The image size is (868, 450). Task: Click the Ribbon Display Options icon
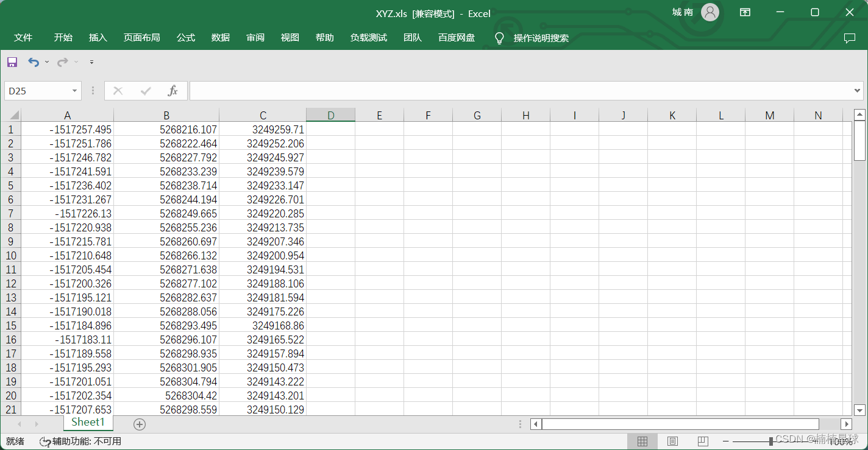(745, 12)
